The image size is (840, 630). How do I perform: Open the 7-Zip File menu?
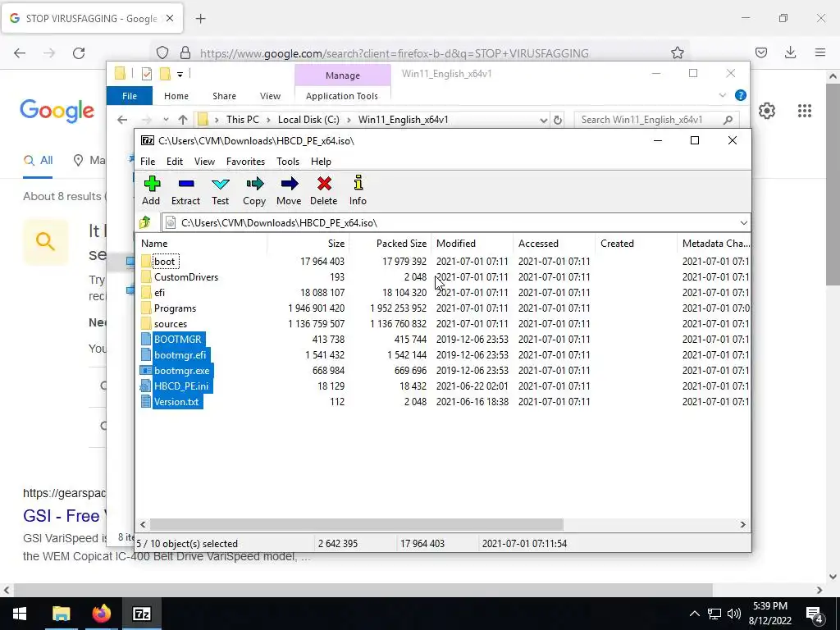(x=148, y=162)
